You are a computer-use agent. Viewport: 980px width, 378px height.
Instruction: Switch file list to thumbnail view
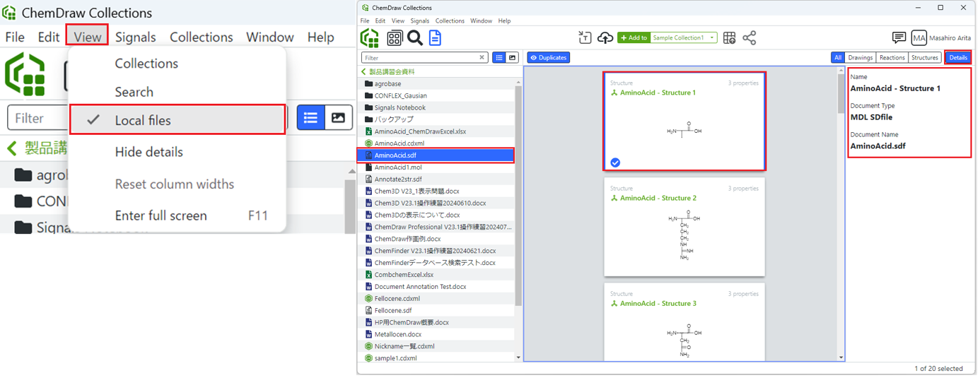[513, 58]
